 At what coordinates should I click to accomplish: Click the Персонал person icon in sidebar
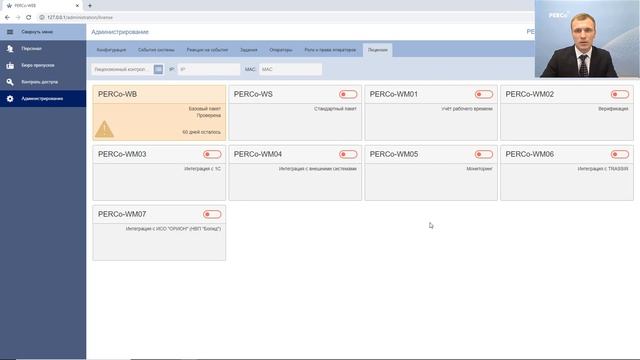[10, 49]
